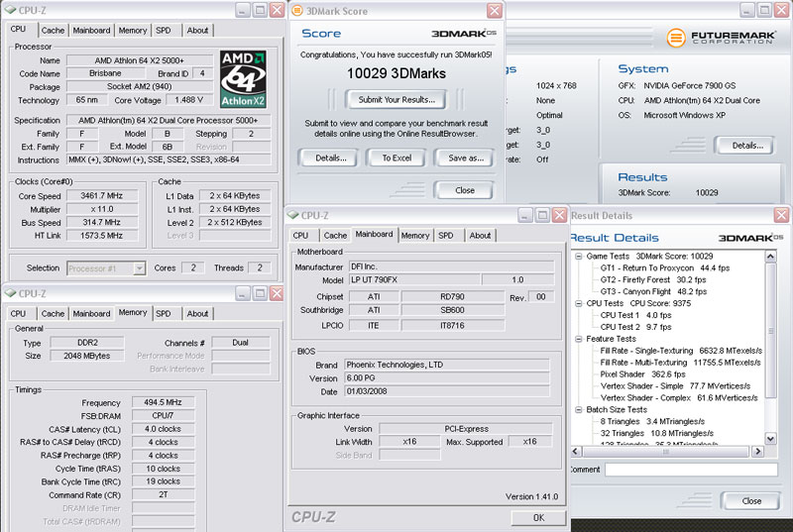Click Details button in the System panel
This screenshot has height=532, width=793.
coord(746,146)
